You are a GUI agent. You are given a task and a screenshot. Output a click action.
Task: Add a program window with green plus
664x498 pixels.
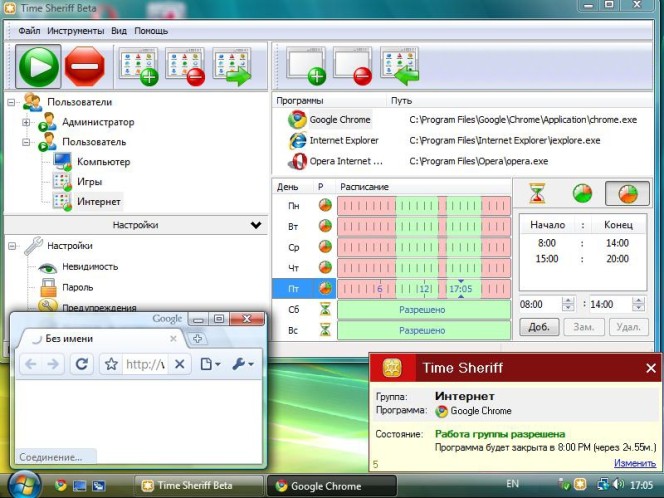(x=307, y=66)
